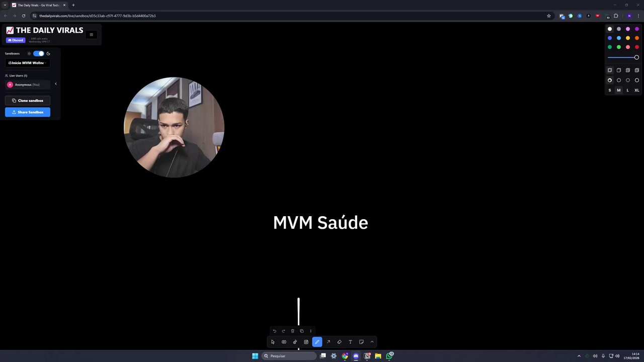Viewport: 644px width, 362px height.
Task: Switch to The Daily Virals browser tab
Action: 39,5
